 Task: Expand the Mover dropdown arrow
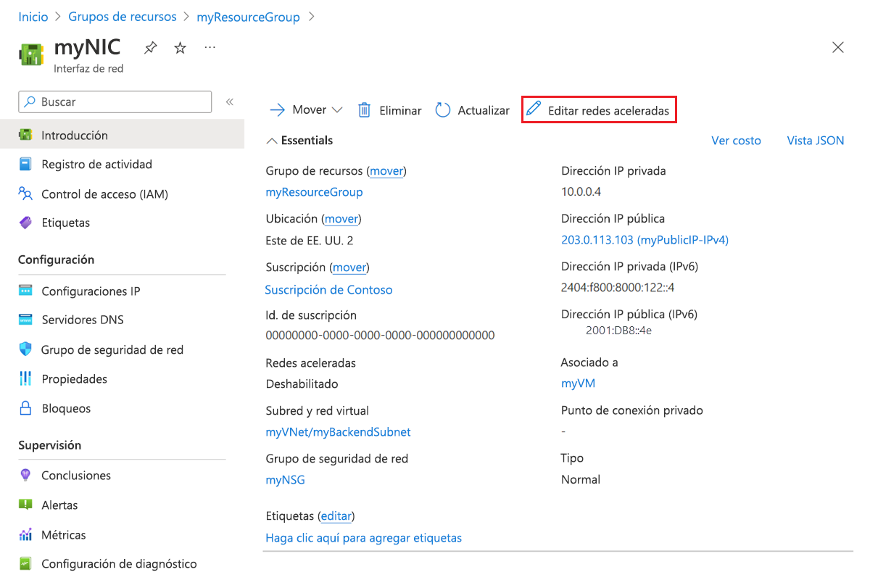(x=337, y=110)
